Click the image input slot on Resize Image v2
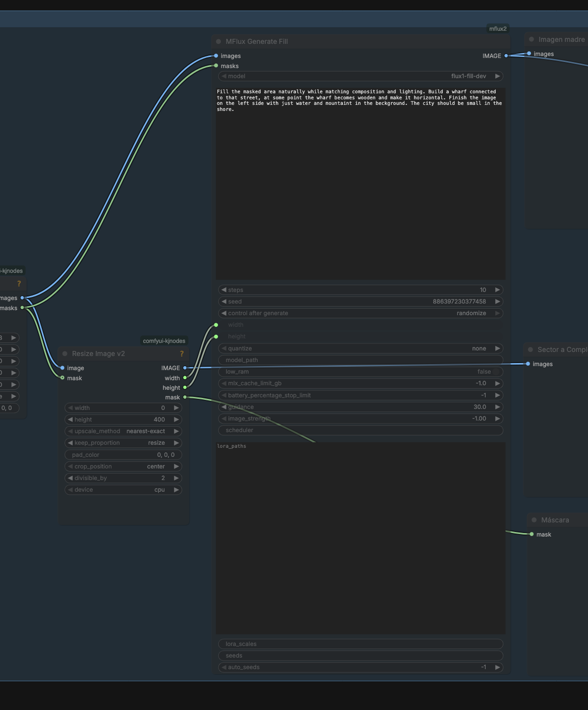The image size is (588, 710). pos(63,368)
